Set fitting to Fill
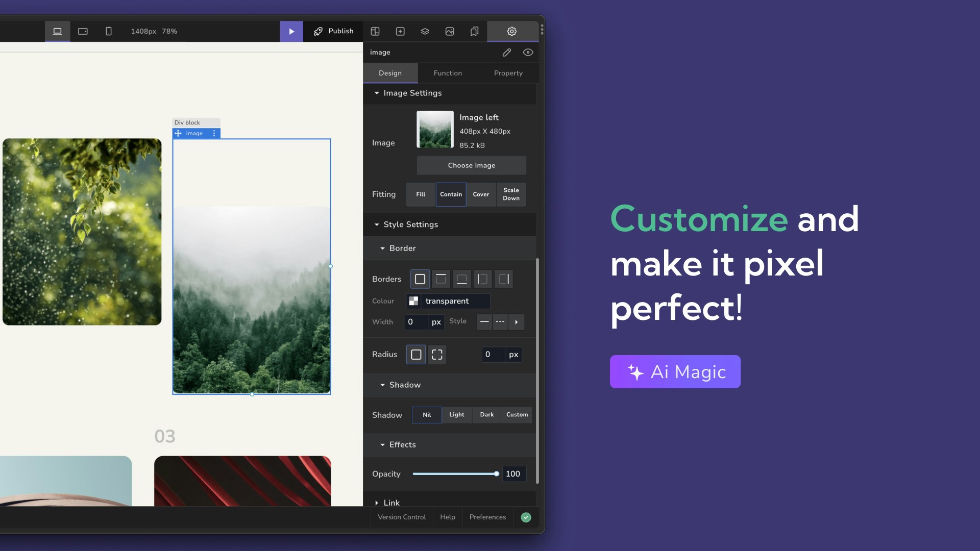Screen dimensions: 980x551 (x=421, y=194)
